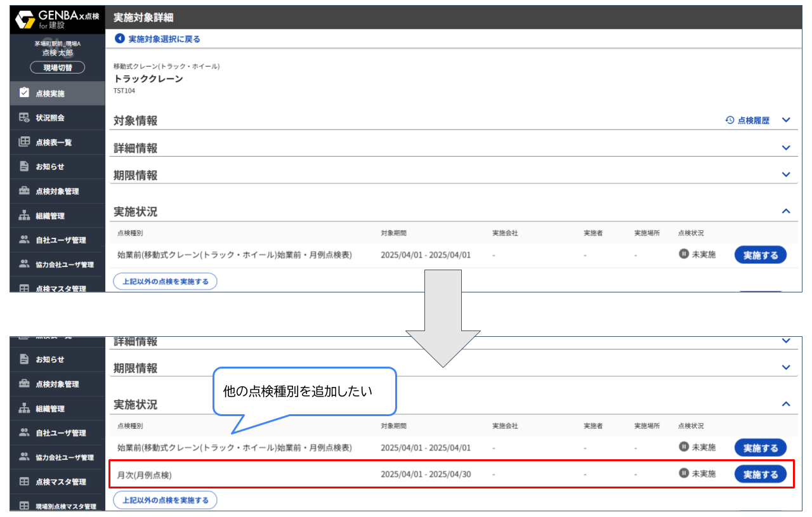Click 実施する for 月次(月例点検) row

[x=760, y=474]
